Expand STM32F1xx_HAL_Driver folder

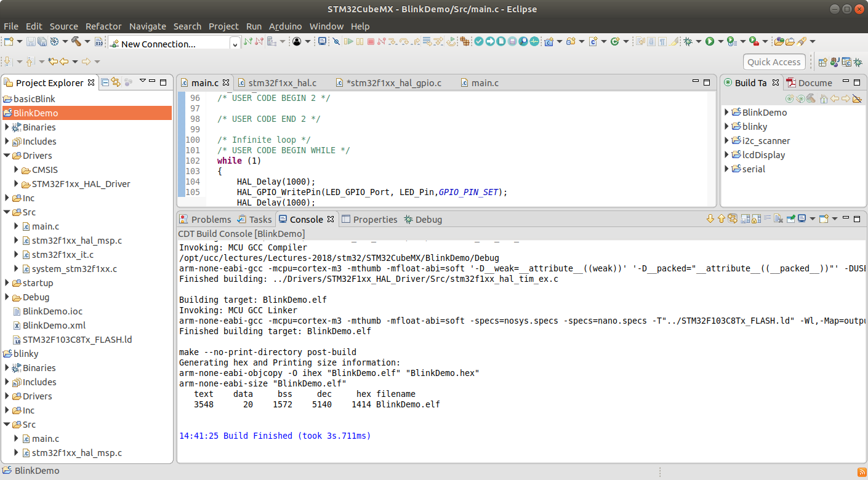(x=17, y=184)
